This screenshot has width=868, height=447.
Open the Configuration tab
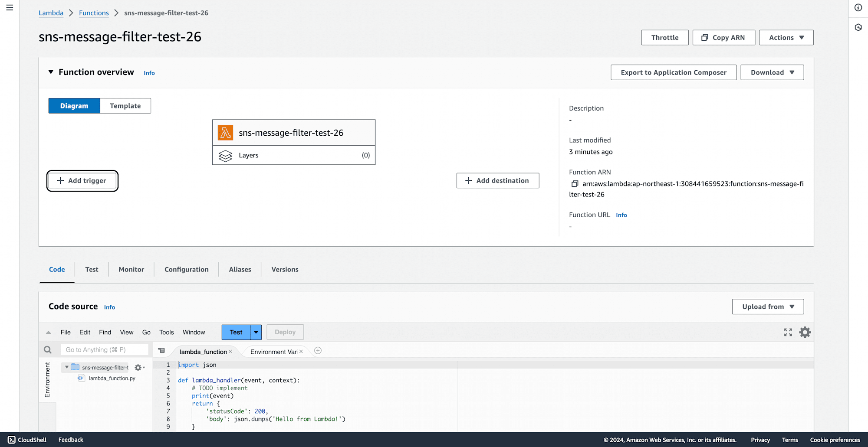(x=187, y=269)
